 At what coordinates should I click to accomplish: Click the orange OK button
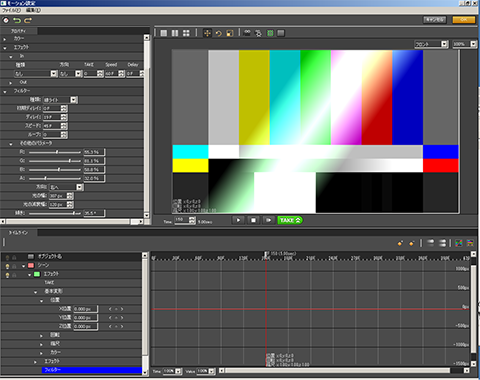464,20
